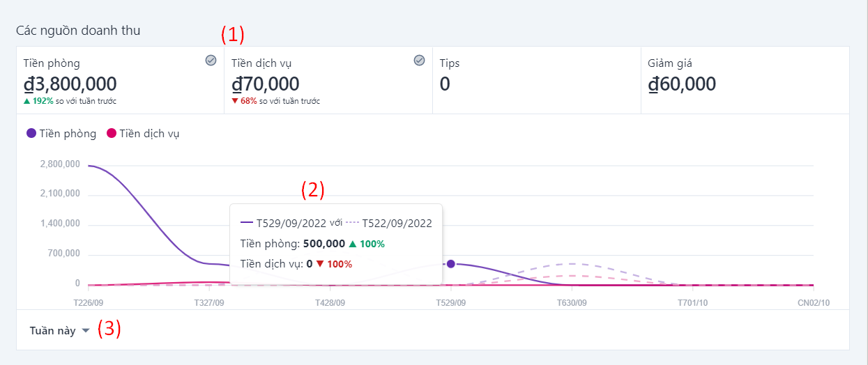Select the Tips revenue card
868x365 pixels.
536,80
